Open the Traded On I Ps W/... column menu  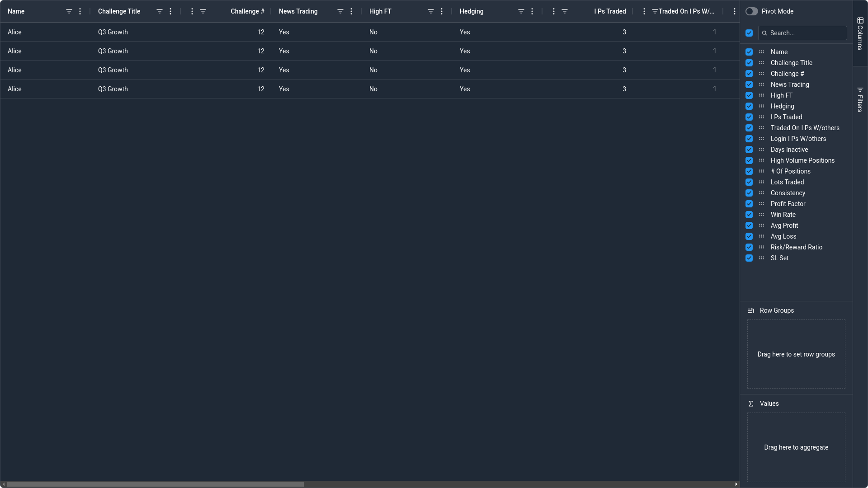coord(644,11)
